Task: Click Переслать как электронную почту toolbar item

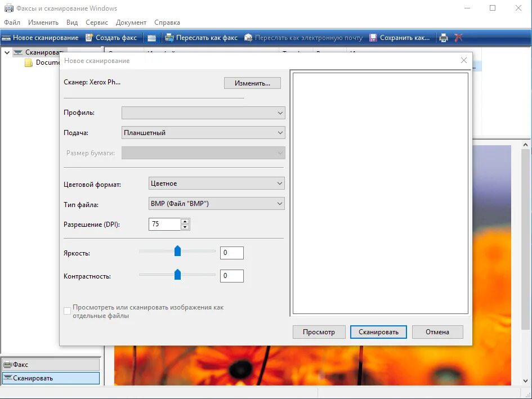Action: [303, 38]
